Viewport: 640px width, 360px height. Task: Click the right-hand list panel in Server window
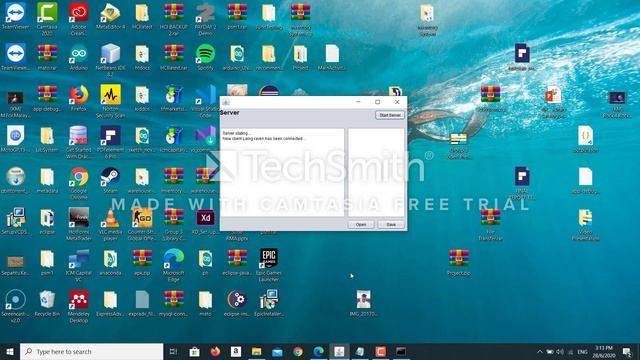point(376,172)
